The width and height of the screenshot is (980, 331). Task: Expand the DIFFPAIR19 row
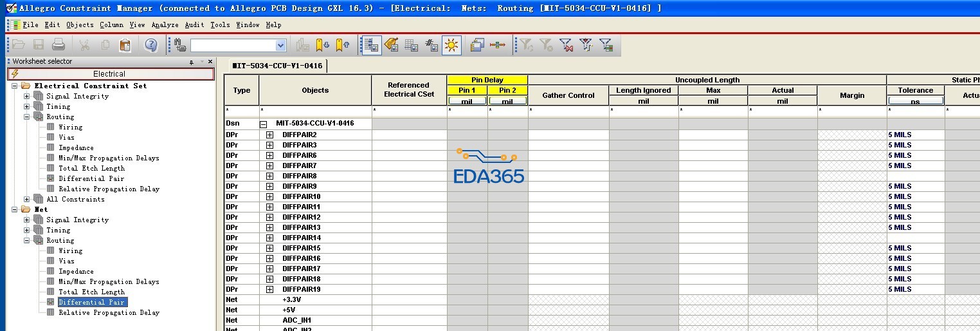[269, 289]
